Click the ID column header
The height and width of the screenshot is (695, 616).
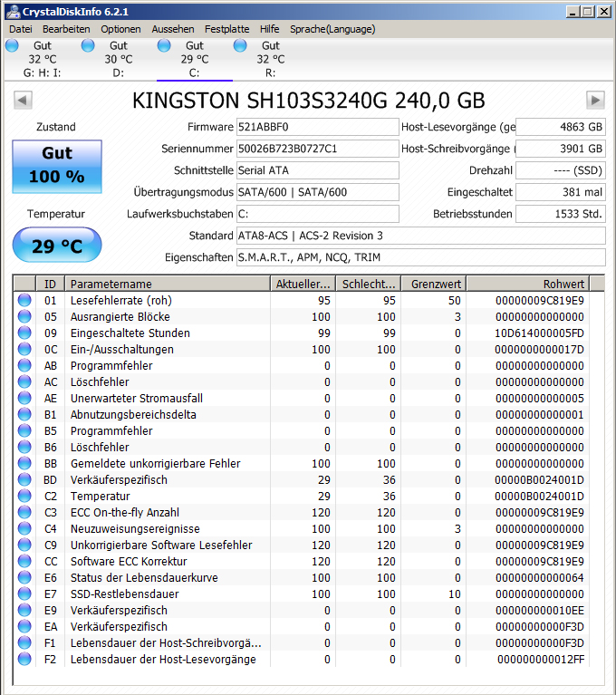[50, 284]
